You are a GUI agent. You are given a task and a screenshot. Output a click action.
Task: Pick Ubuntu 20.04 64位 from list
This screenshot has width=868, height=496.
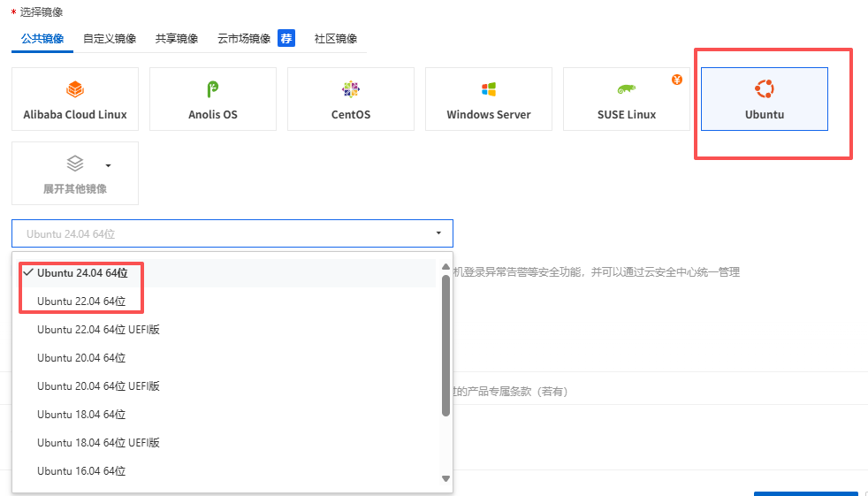tap(81, 358)
